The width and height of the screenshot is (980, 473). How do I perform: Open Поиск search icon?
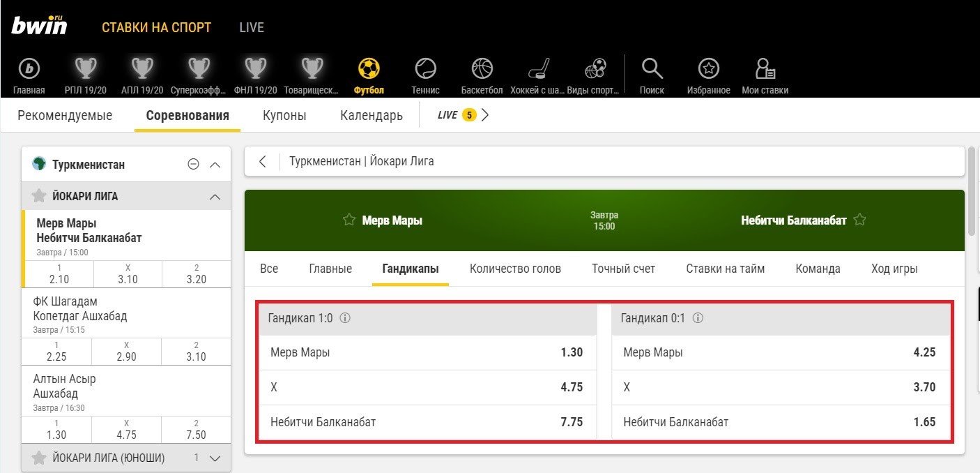click(652, 68)
